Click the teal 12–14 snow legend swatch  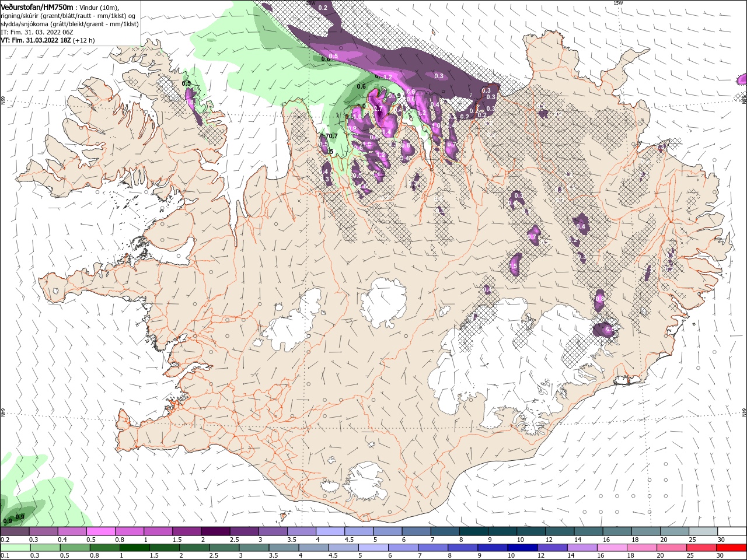[559, 531]
